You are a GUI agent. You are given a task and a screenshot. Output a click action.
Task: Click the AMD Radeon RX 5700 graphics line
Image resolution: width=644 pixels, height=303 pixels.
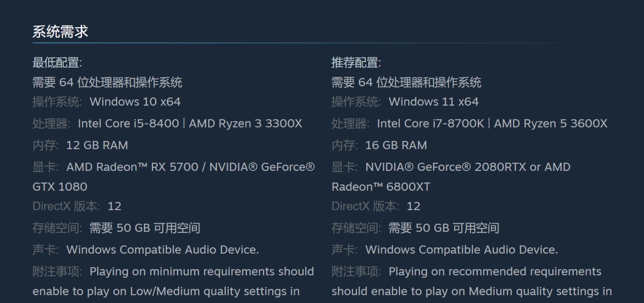191,167
